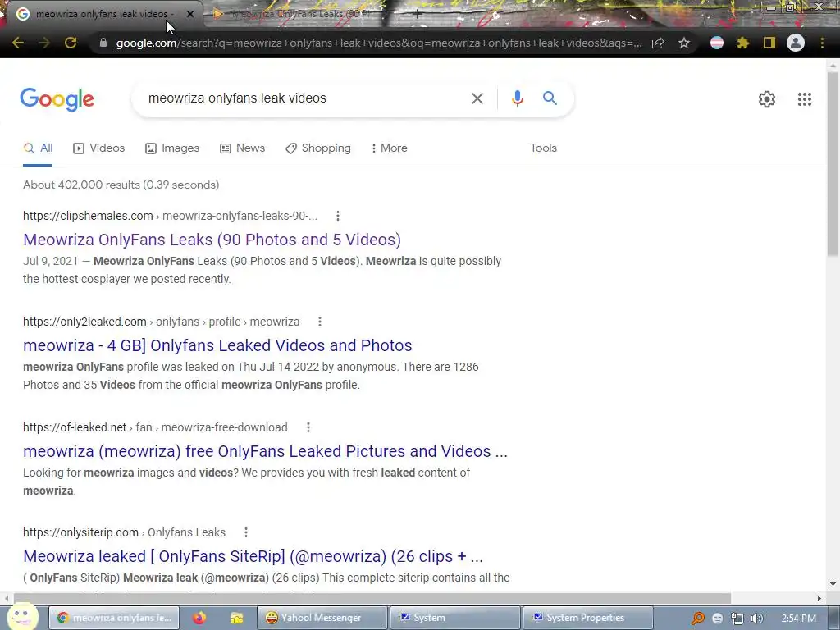
Task: Click the scroll-left arrow on horizontal scrollbar
Action: 6,598
